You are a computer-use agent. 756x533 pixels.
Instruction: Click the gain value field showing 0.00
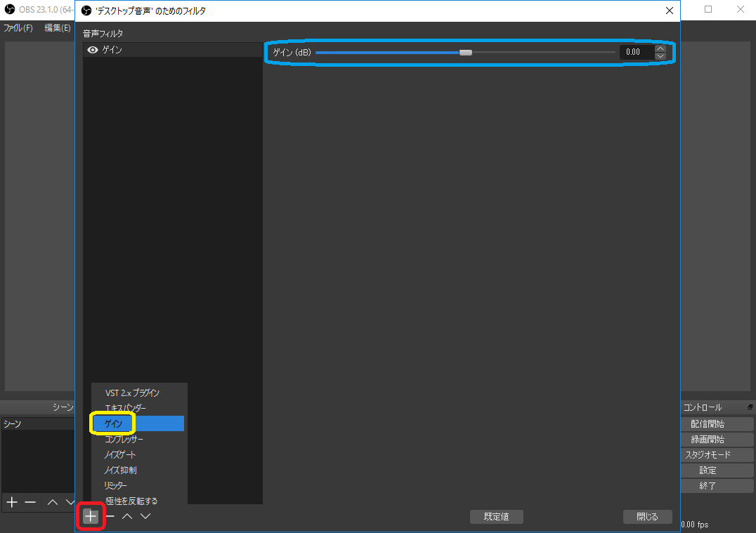click(x=636, y=52)
